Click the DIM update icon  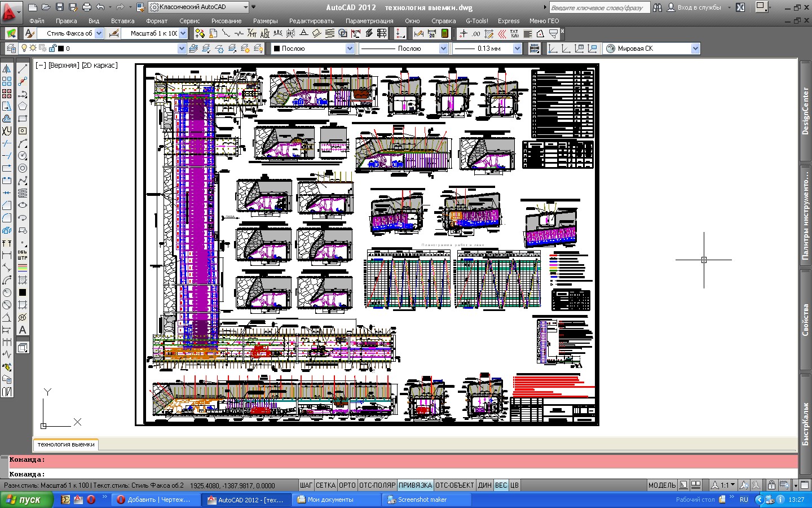coord(535,49)
